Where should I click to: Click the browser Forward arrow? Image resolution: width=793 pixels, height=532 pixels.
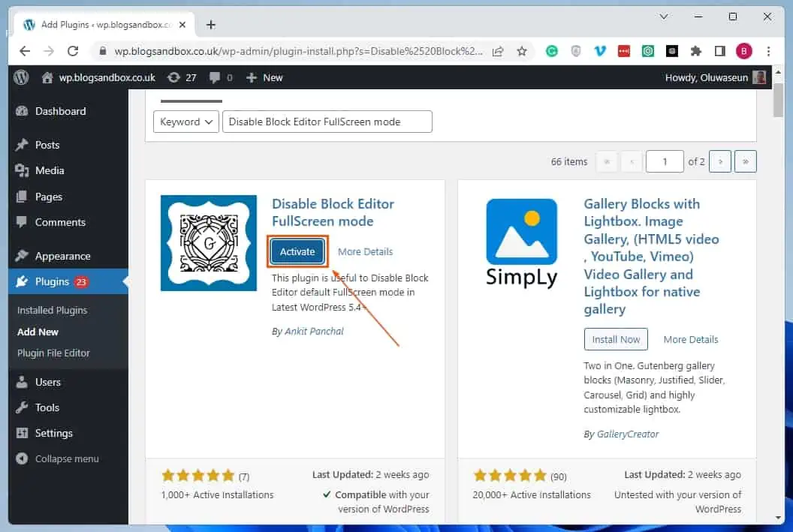(x=49, y=51)
